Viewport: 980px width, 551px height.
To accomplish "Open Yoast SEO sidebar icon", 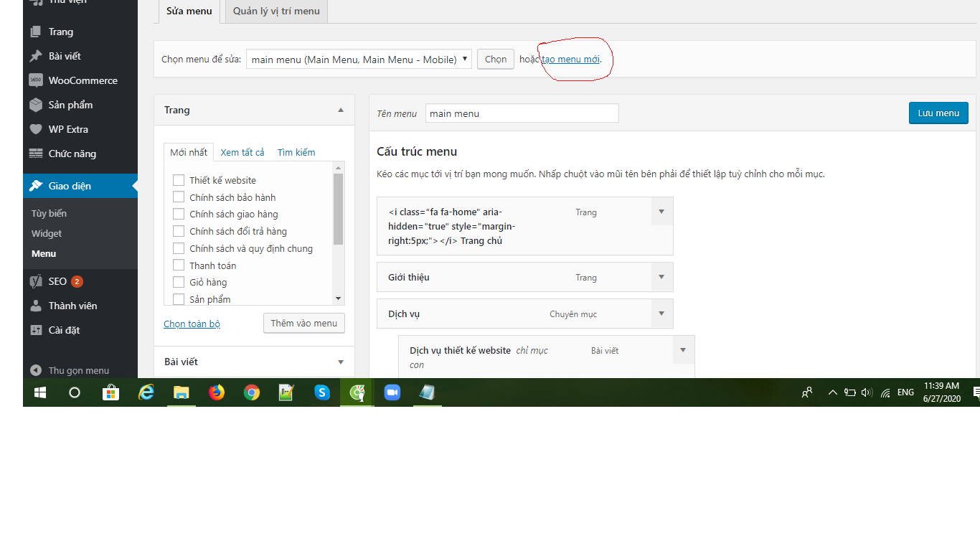I will 36,281.
